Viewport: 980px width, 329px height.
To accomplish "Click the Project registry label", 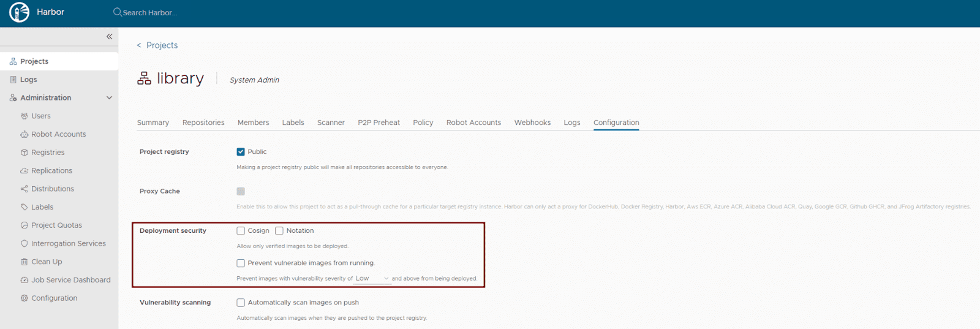I will [x=164, y=152].
